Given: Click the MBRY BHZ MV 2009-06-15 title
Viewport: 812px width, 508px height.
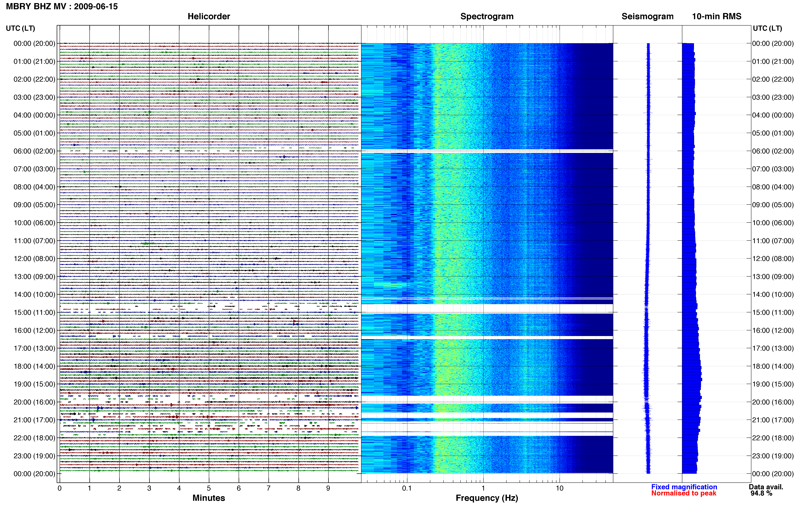Looking at the screenshot, I should 62,6.
